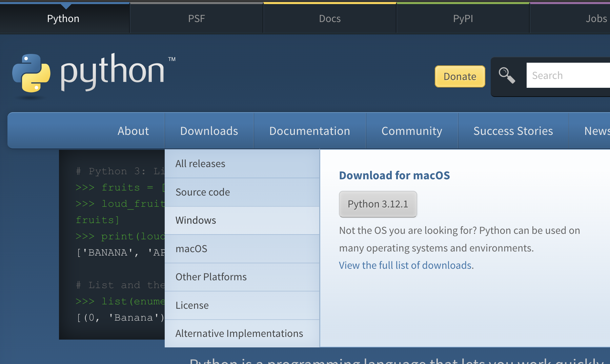
Task: Click '>>> fruits =' code line
Action: 120,187
